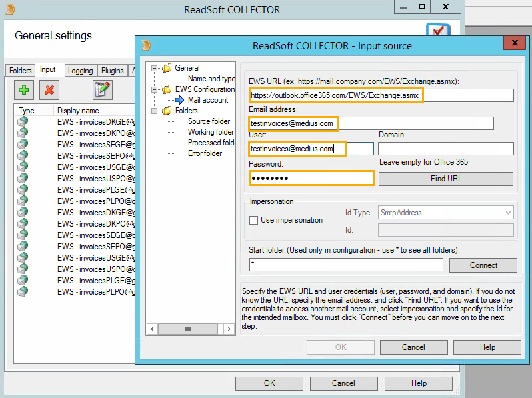Tick the Use impersonation checkbox
Image resolution: width=532 pixels, height=398 pixels.
tap(253, 220)
